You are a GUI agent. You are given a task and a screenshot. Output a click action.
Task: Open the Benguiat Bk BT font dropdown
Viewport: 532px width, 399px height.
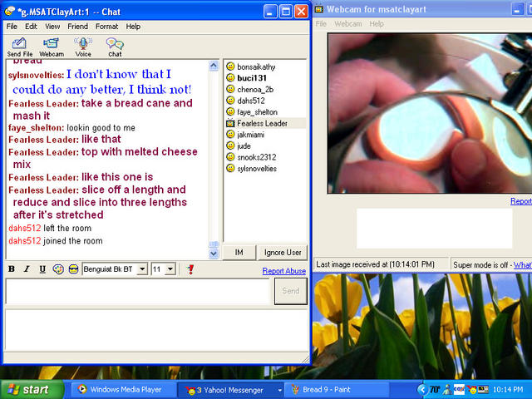pos(142,269)
